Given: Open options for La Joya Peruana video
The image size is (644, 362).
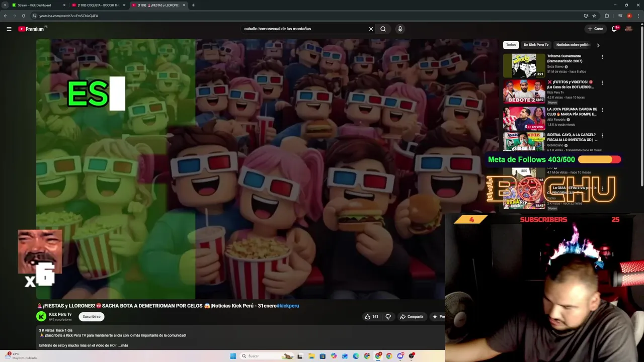Looking at the screenshot, I should click(602, 110).
